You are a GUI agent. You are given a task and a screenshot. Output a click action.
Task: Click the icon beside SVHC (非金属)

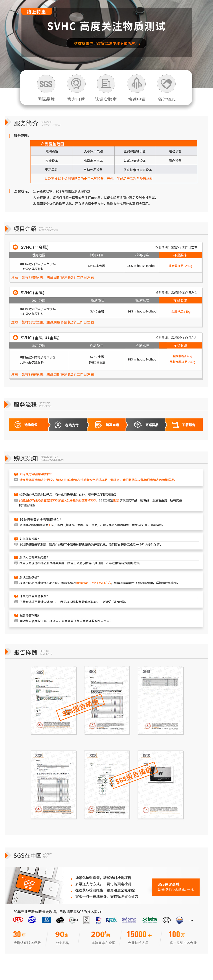point(16,247)
